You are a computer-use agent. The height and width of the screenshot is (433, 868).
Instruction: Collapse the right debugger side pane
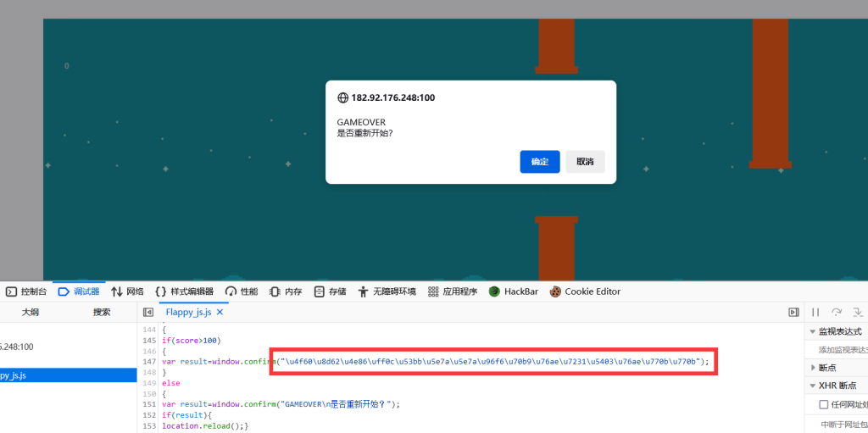point(793,313)
